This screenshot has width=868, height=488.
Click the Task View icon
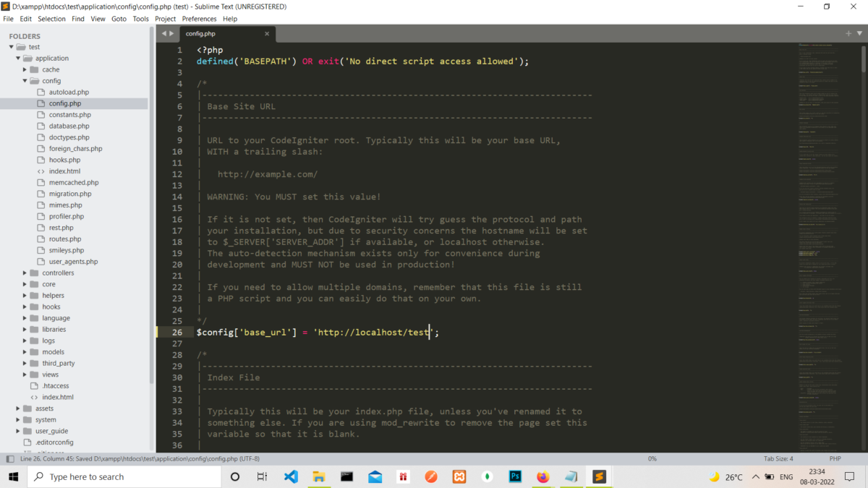pos(262,476)
